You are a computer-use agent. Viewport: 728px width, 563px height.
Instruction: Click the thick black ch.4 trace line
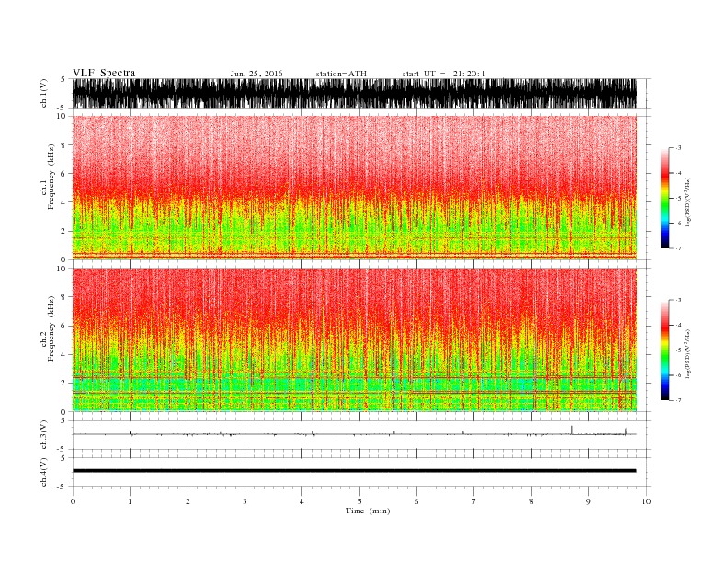[x=354, y=471]
